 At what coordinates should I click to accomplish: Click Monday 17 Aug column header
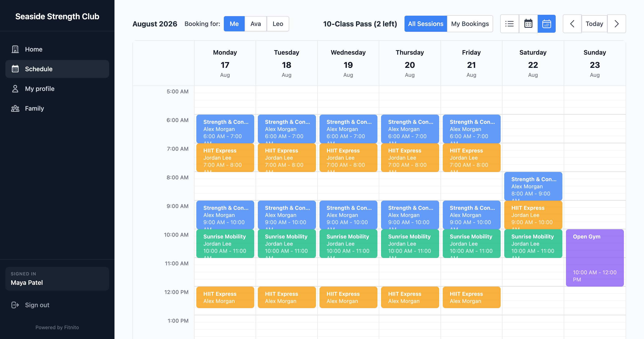pos(225,63)
